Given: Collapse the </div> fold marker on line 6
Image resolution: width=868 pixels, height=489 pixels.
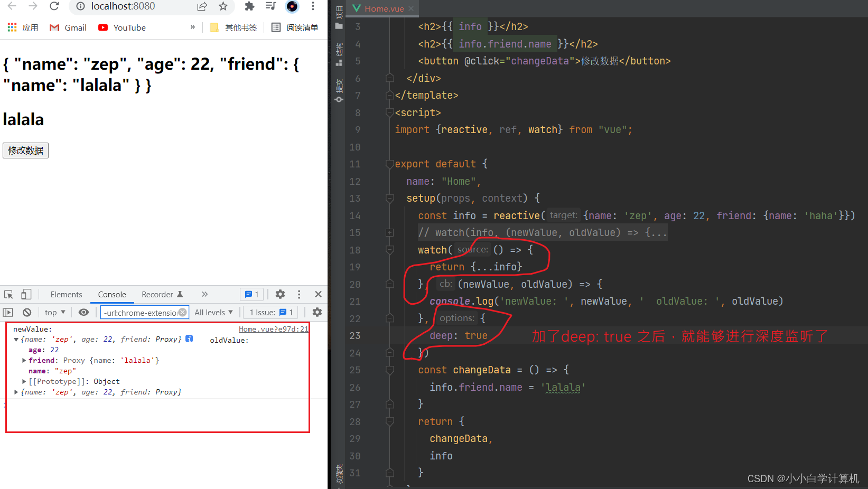Looking at the screenshot, I should pyautogui.click(x=390, y=78).
